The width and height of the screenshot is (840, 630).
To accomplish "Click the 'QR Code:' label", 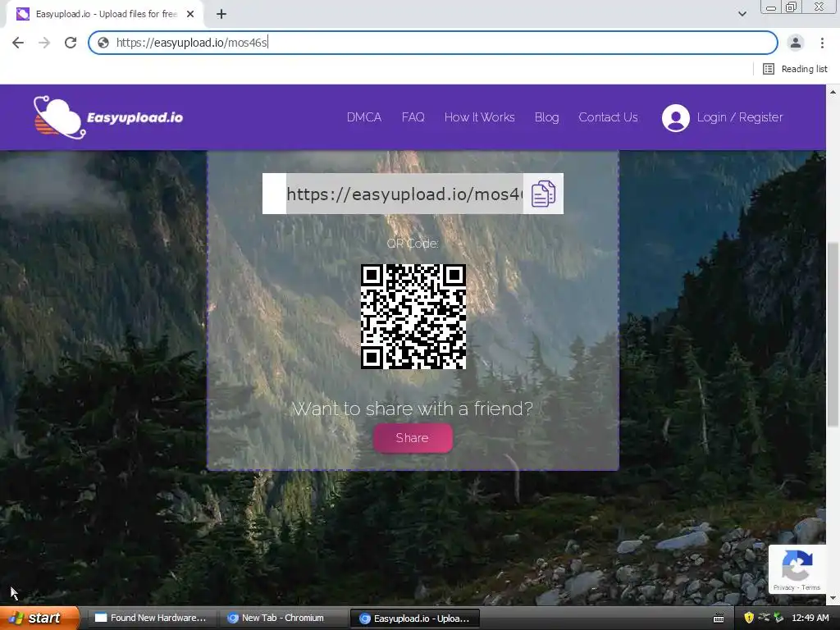I will 413,244.
